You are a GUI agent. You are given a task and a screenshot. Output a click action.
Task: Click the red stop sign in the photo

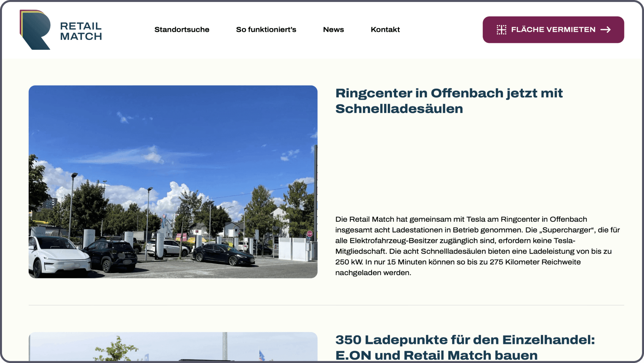310,234
